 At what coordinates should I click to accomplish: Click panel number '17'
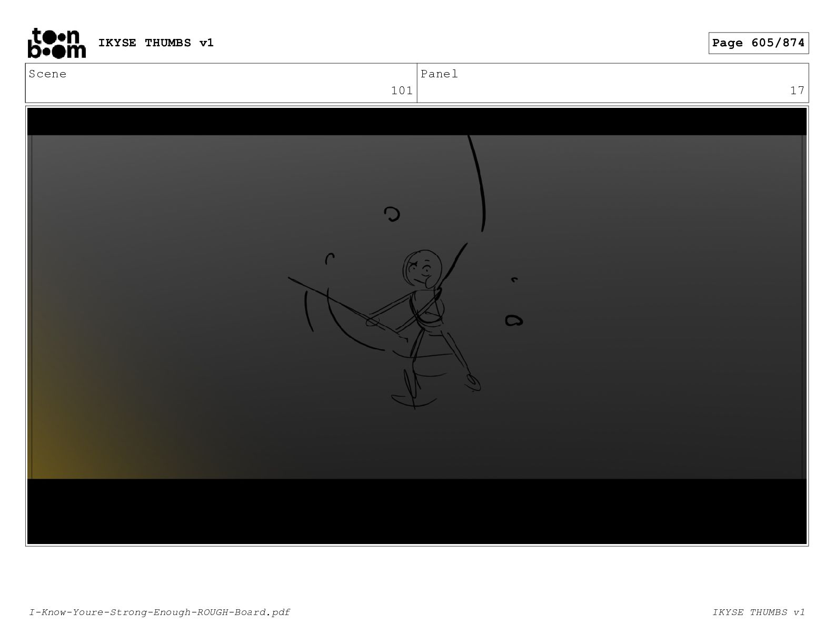click(x=797, y=90)
